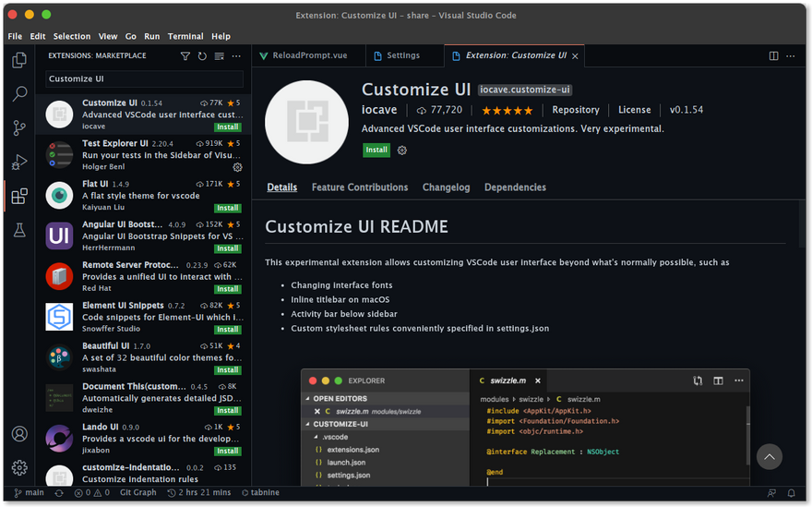The height and width of the screenshot is (507, 812).
Task: Open the Accounts icon in activity bar
Action: pos(18,434)
